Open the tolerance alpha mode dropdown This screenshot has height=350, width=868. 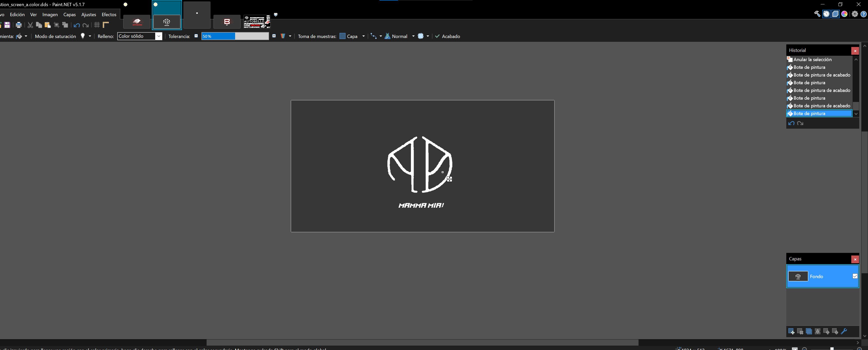[286, 36]
